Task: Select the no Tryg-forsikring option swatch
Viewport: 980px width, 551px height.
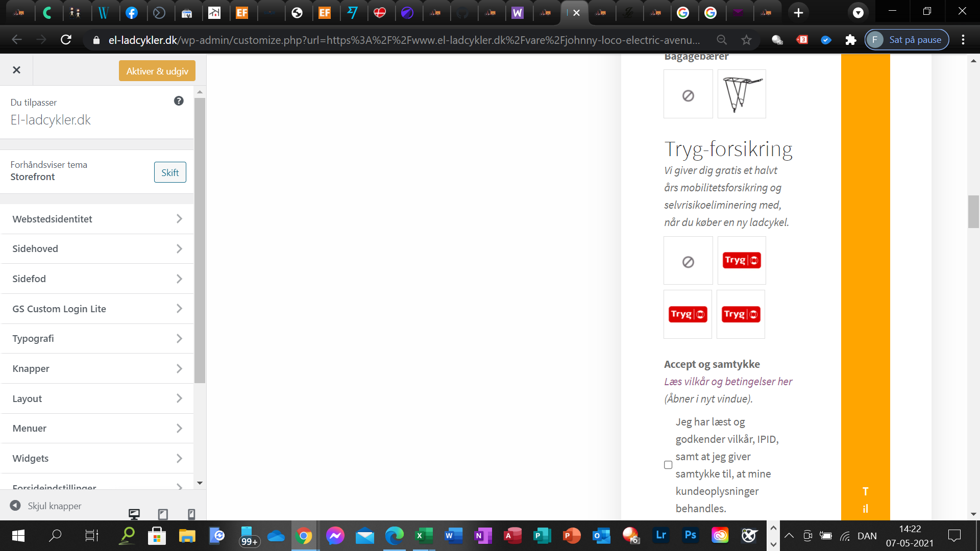Action: coord(688,261)
